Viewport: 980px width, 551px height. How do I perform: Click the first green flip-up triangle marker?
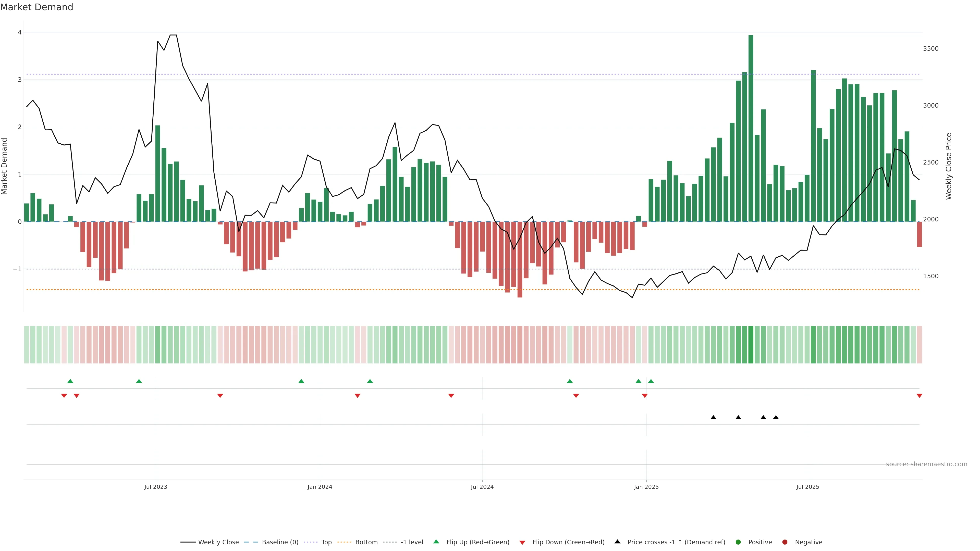(70, 381)
